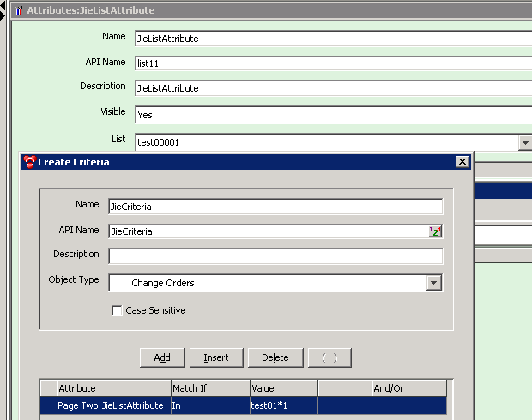Screen dimensions: 532x420
Task: Click the Attribute column header
Action: click(113, 388)
